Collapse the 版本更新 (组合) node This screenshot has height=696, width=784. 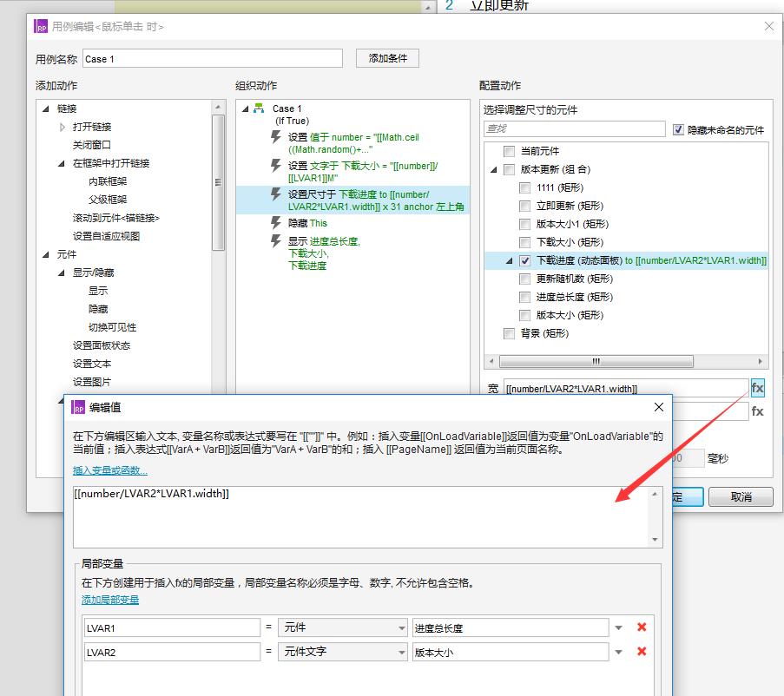pyautogui.click(x=494, y=169)
